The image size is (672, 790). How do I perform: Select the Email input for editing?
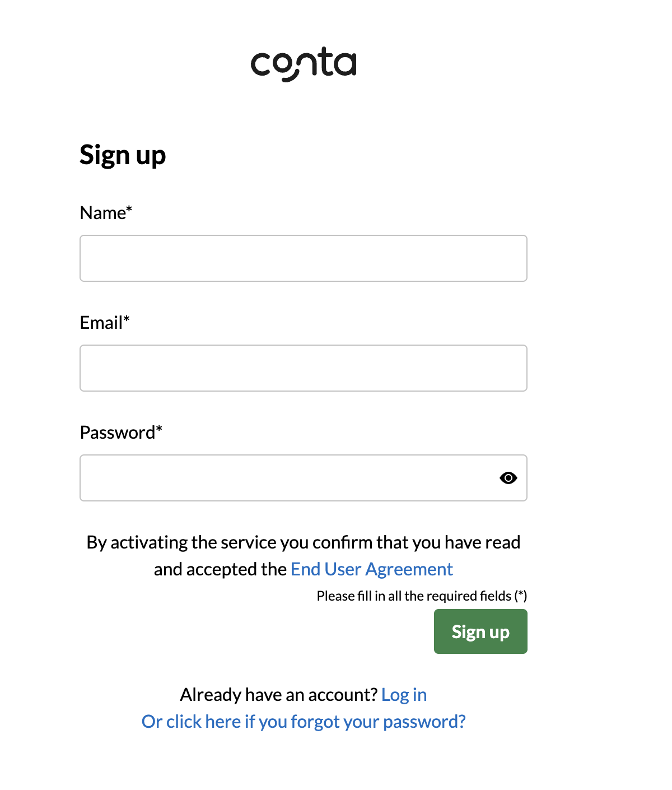pyautogui.click(x=303, y=368)
